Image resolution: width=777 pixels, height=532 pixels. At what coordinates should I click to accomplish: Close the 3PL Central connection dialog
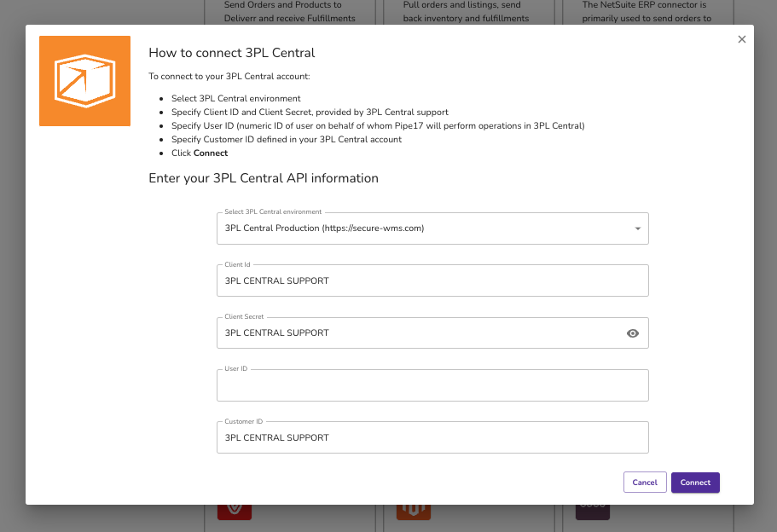tap(741, 39)
